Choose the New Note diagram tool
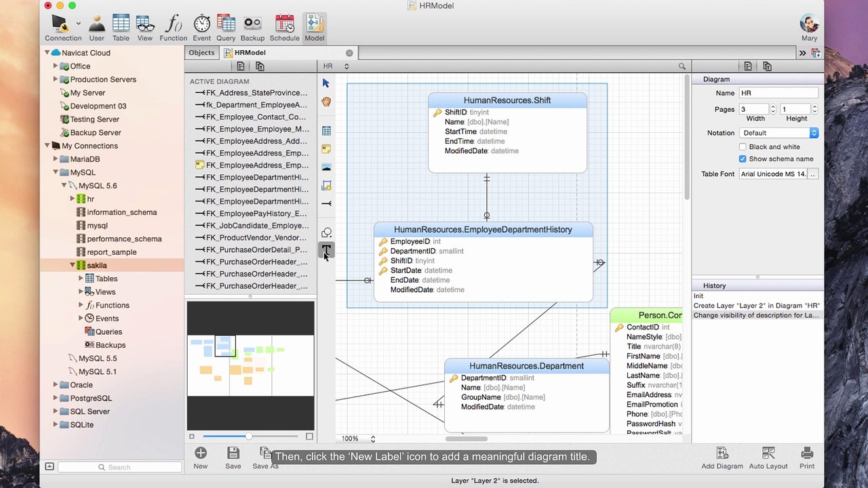 (x=326, y=149)
